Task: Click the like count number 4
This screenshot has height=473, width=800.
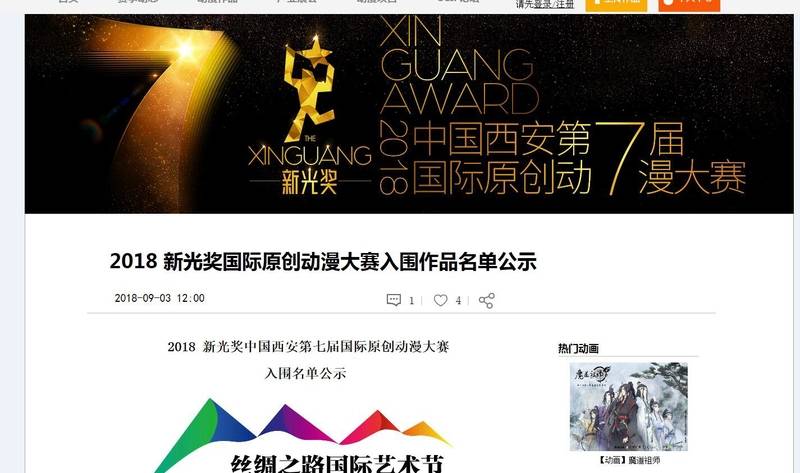Action: [x=458, y=301]
